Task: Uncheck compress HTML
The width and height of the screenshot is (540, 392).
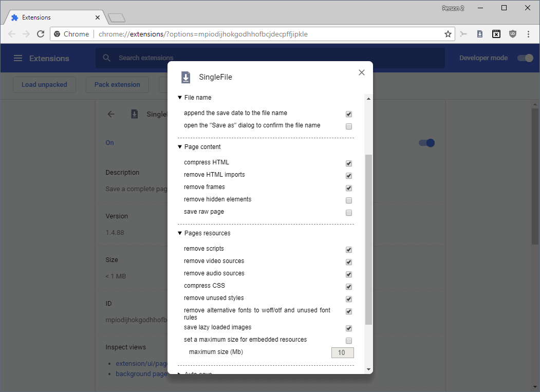Action: pyautogui.click(x=348, y=163)
